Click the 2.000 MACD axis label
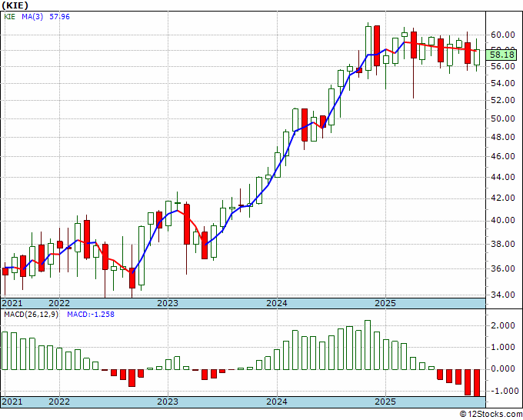523x420 pixels. pyautogui.click(x=503, y=325)
